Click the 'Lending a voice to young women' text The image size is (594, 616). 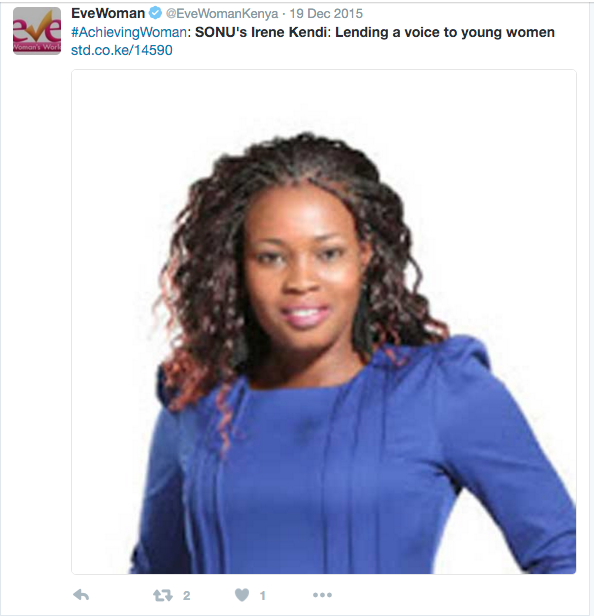click(x=445, y=32)
